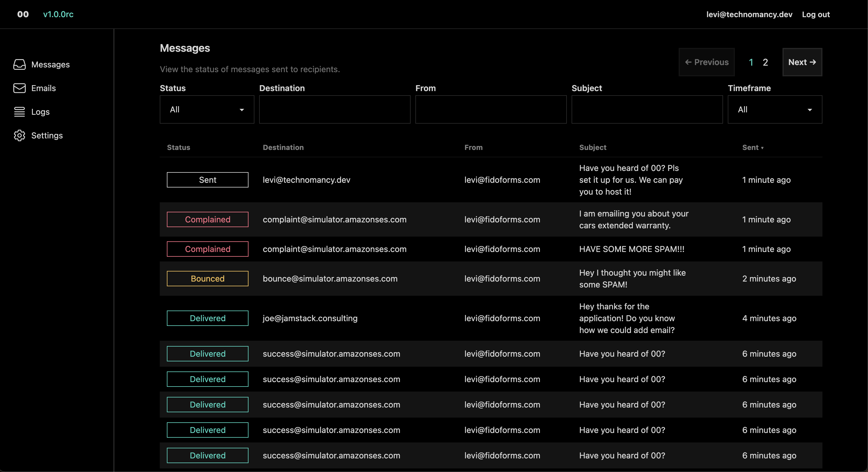Screen dimensions: 868x472
Task: Click the 00 logo in header
Action: (x=23, y=14)
